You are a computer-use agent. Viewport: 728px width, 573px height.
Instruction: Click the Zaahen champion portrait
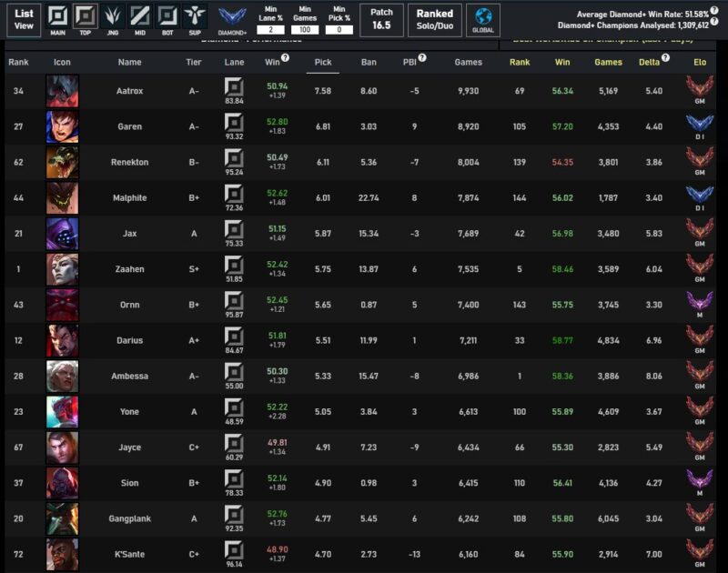(x=62, y=269)
